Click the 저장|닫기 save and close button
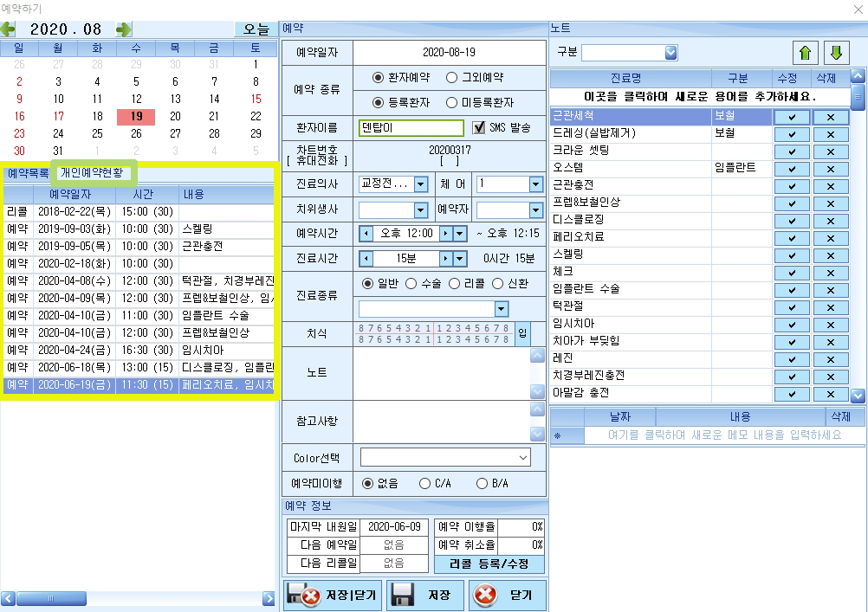The height and width of the screenshot is (612, 868). (x=333, y=596)
